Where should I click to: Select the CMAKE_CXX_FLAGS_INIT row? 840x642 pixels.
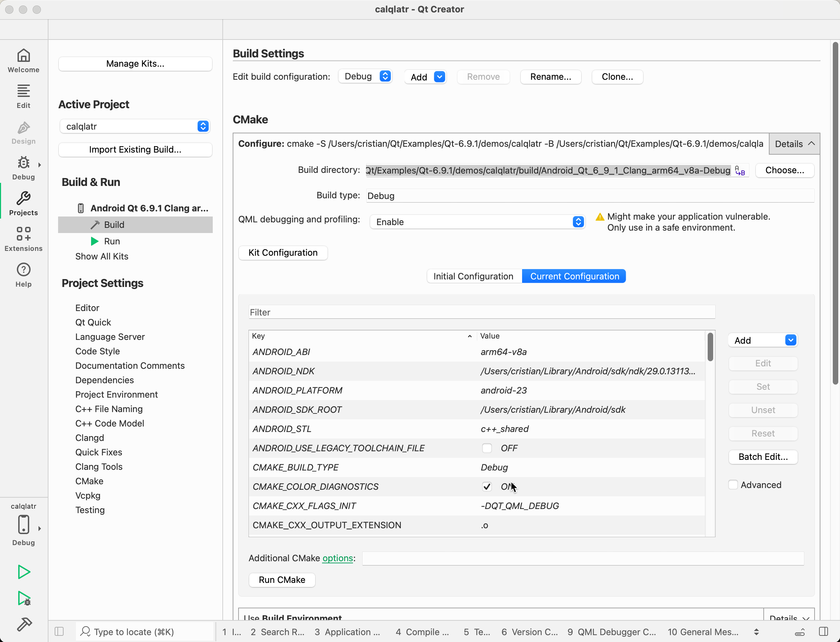point(477,506)
